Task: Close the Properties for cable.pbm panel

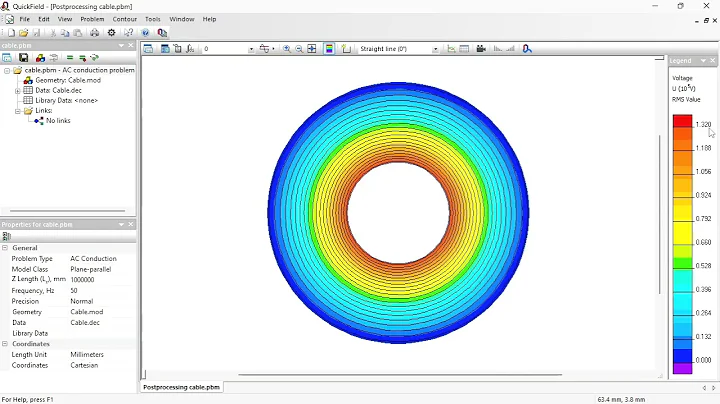Action: (x=131, y=224)
